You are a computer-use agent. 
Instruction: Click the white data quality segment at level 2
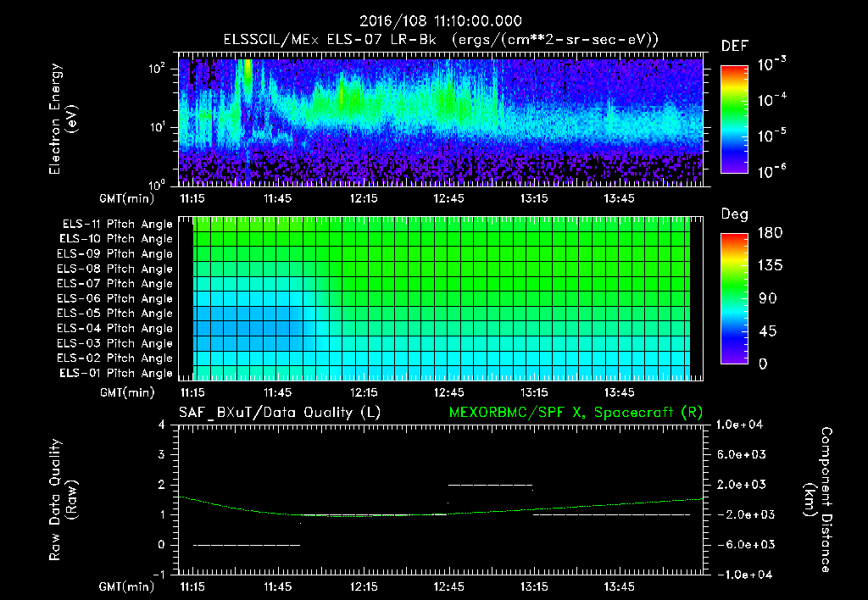coord(490,485)
